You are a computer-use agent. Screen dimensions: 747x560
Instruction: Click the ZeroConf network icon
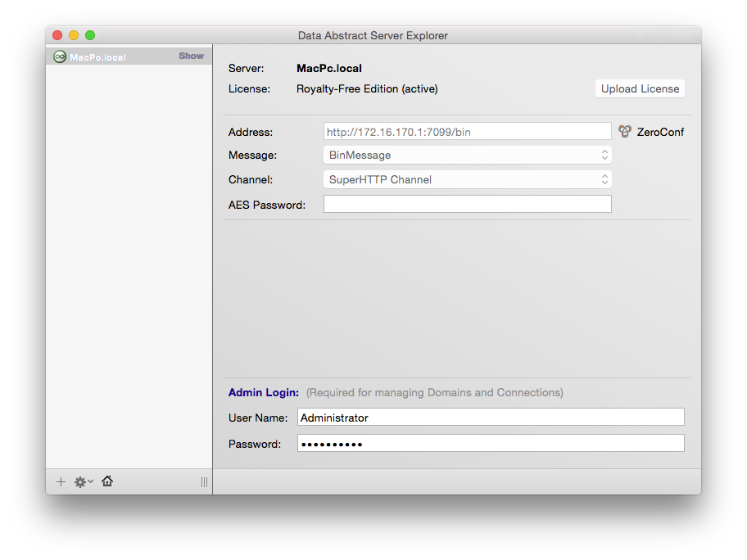click(x=625, y=132)
